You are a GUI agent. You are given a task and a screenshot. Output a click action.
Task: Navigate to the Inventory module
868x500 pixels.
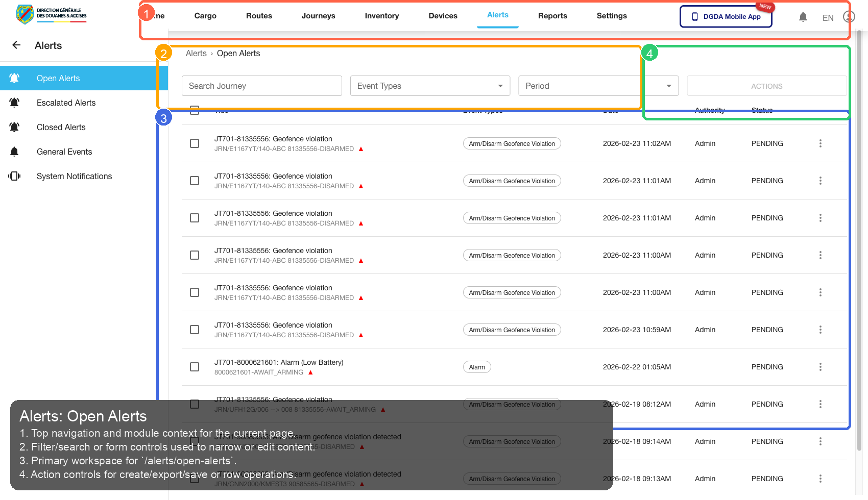381,16
